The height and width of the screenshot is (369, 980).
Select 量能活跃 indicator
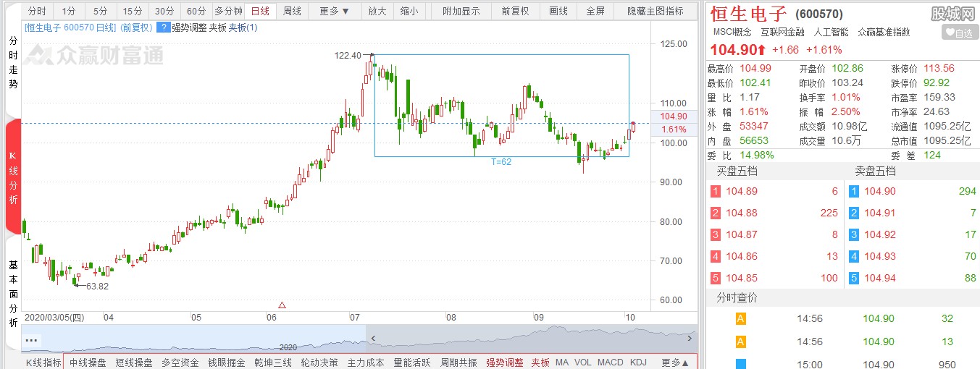pyautogui.click(x=412, y=362)
